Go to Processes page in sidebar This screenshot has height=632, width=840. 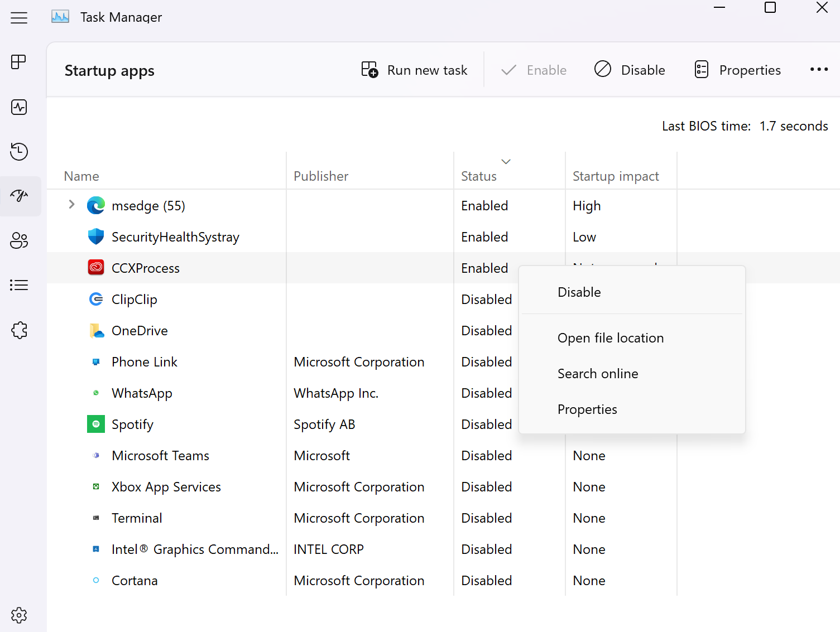(x=19, y=62)
